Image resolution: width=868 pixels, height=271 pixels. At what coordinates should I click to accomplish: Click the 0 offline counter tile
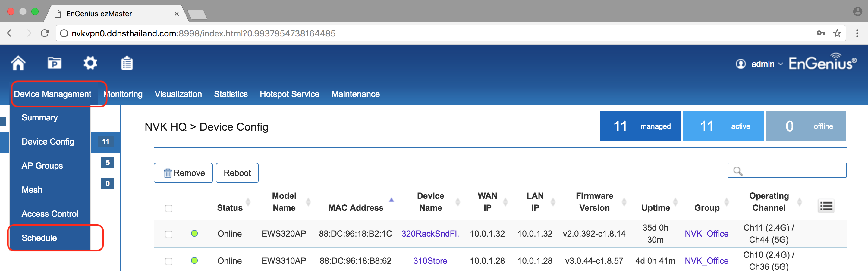(806, 126)
